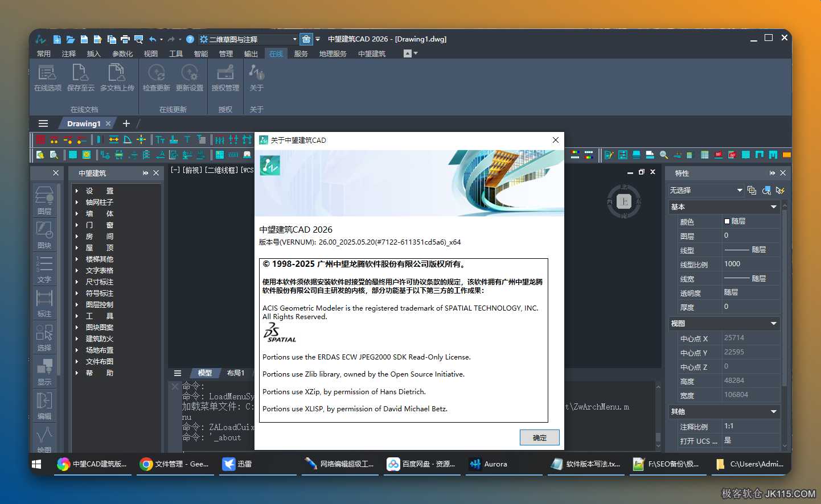821x504 pixels.
Task: Click the 文件布图 tree item
Action: tap(100, 361)
